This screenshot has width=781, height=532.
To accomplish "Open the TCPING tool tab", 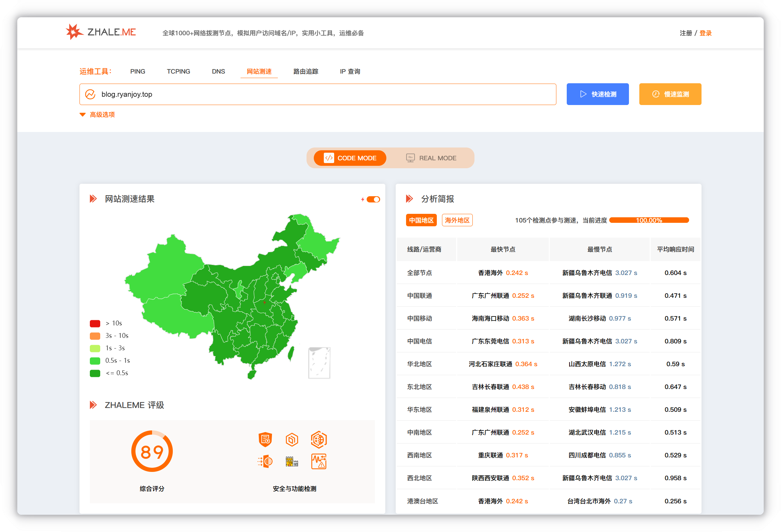I will [x=178, y=72].
